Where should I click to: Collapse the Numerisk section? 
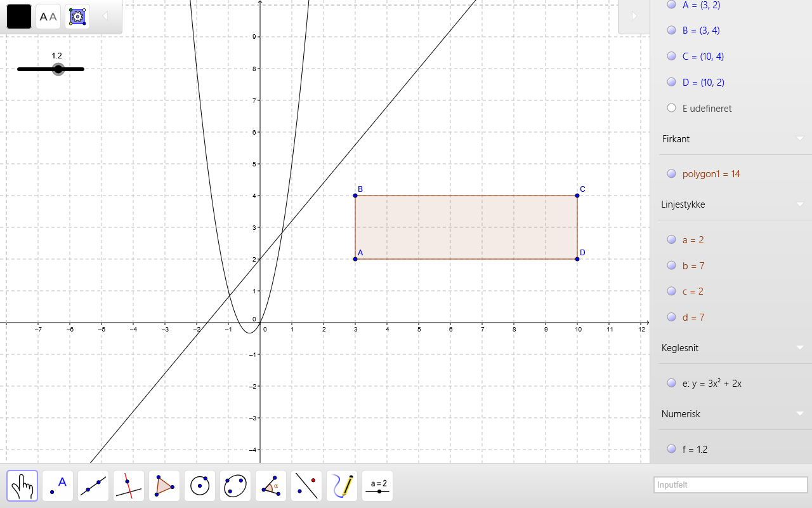coord(800,414)
